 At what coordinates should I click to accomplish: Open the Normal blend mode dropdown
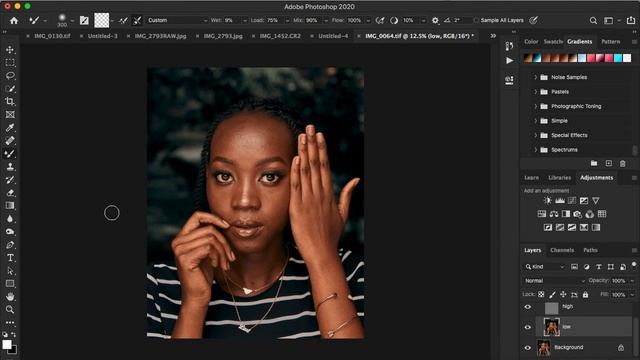[554, 281]
